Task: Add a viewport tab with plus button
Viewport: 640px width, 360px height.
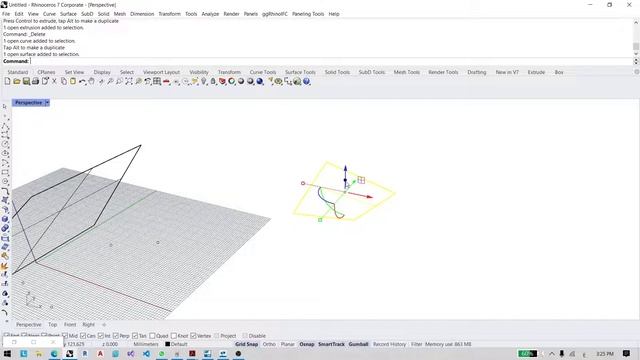Action: tap(104, 324)
